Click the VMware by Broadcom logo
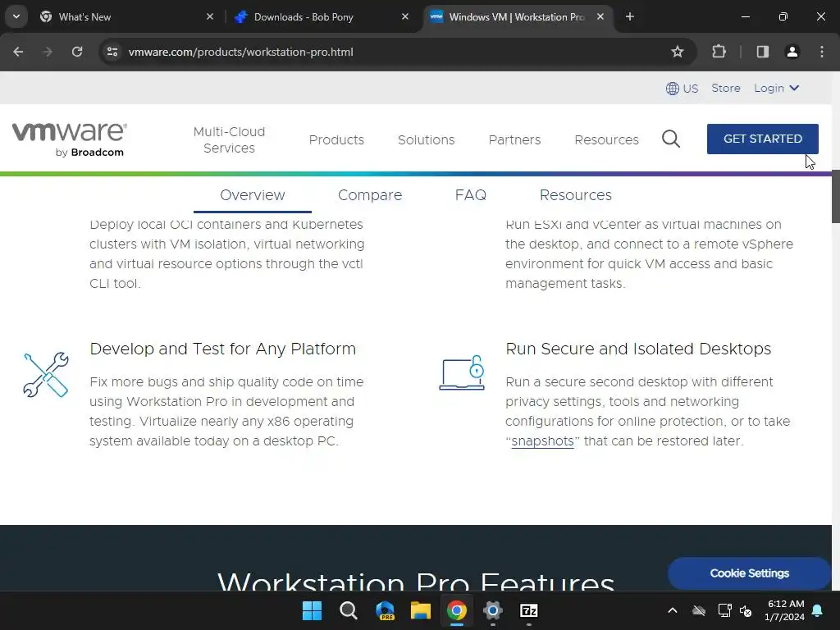 tap(69, 139)
